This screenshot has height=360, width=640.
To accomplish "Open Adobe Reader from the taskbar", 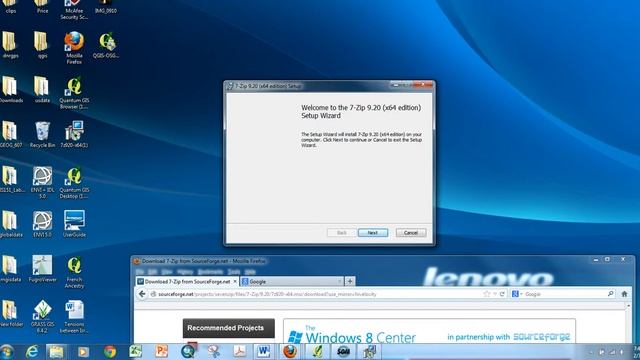I will (x=239, y=351).
